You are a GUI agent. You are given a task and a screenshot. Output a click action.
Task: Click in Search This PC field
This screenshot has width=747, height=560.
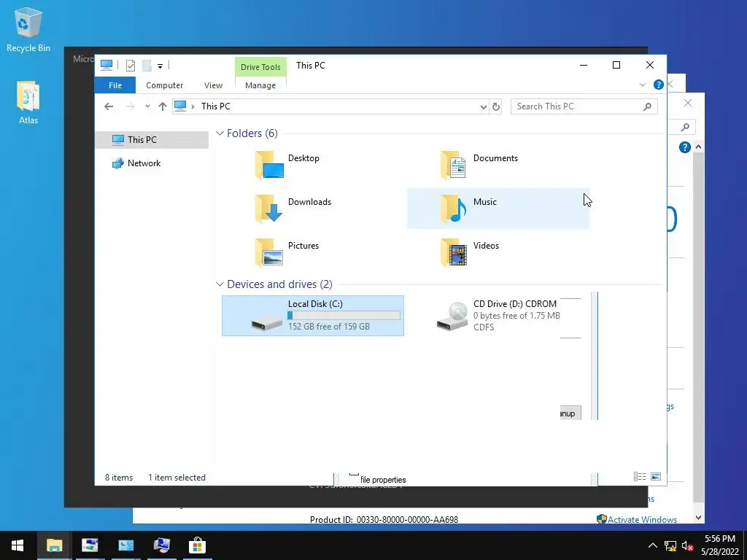584,106
